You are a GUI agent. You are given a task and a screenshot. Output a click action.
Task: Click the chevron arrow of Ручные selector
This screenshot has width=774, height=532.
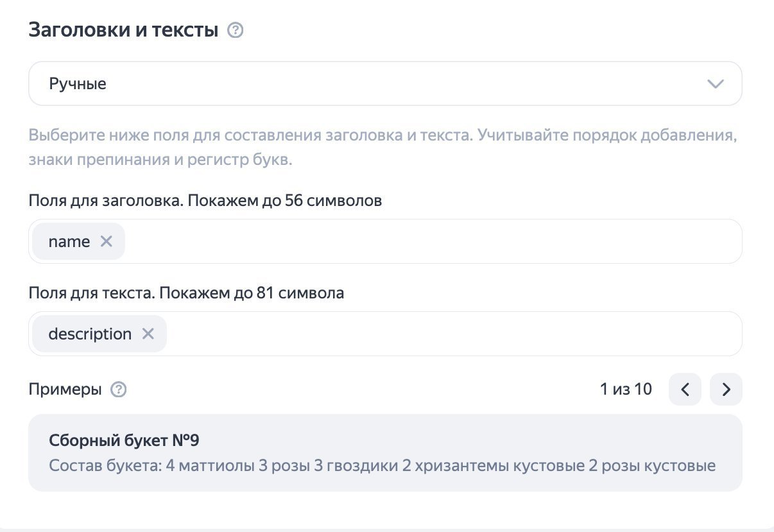click(x=715, y=84)
